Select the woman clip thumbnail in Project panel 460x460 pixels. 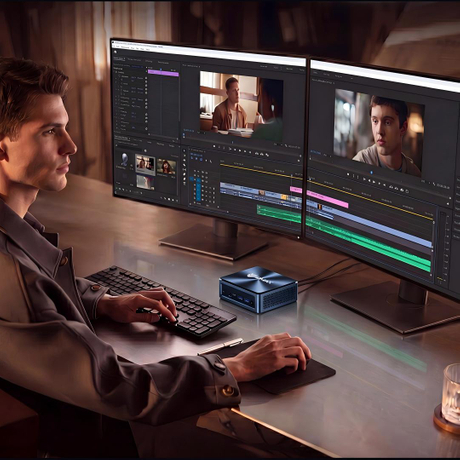[x=166, y=166]
